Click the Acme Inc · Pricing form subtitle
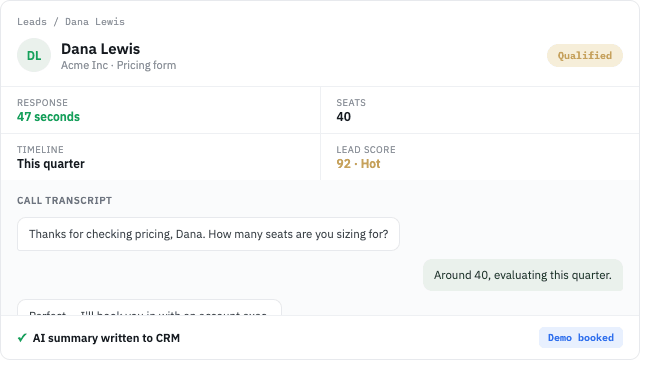 point(120,66)
